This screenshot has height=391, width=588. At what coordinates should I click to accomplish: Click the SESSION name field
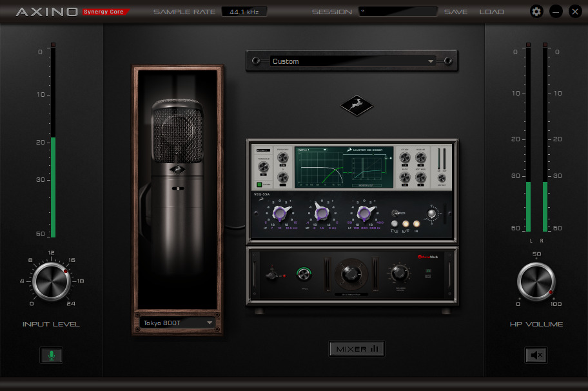click(x=398, y=12)
